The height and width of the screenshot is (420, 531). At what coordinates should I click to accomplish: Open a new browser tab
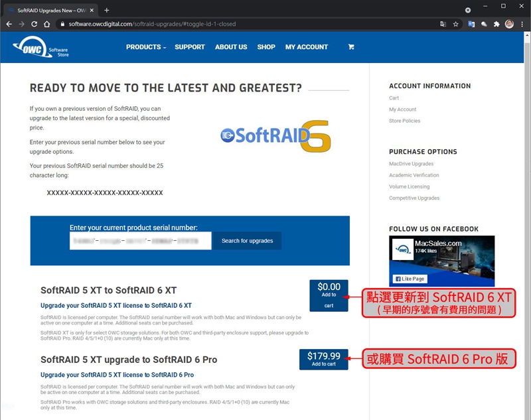(x=107, y=10)
